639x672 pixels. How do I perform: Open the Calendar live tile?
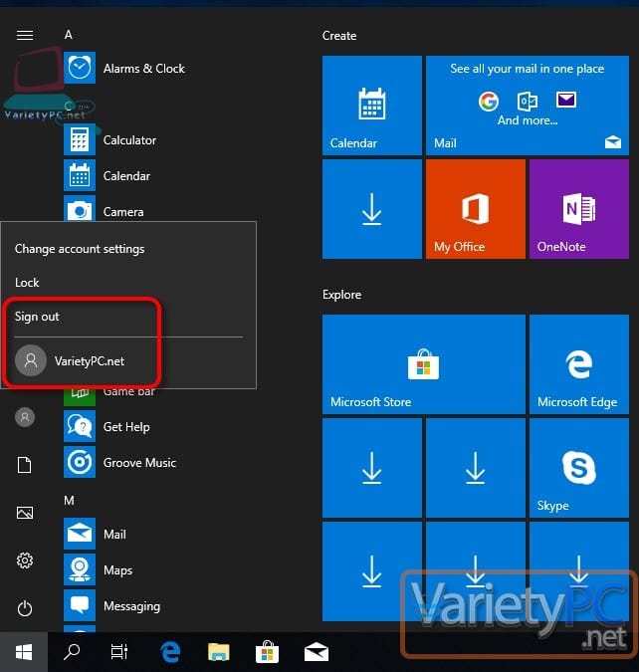pyautogui.click(x=371, y=105)
